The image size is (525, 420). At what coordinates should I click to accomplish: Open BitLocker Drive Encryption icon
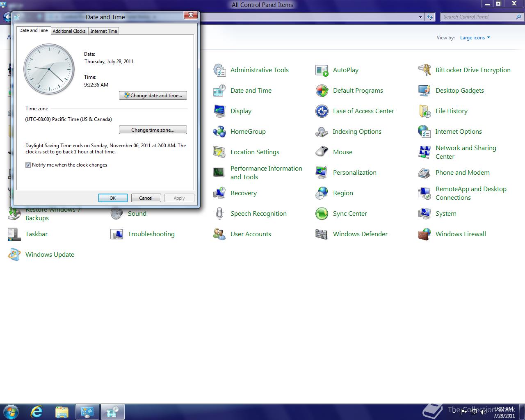pos(425,70)
